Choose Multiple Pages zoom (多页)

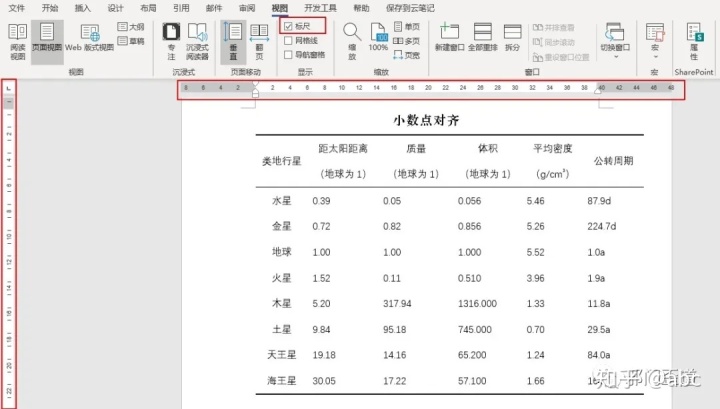[407, 41]
